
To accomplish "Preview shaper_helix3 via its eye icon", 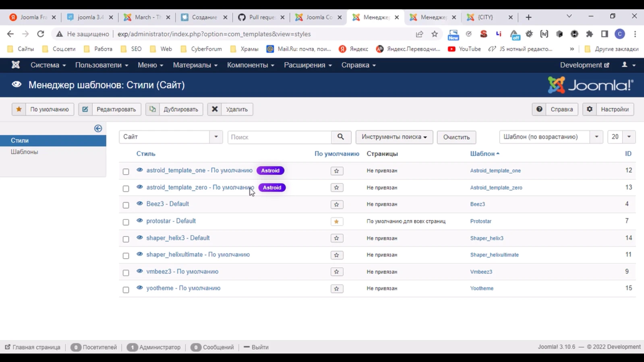I will point(140,237).
